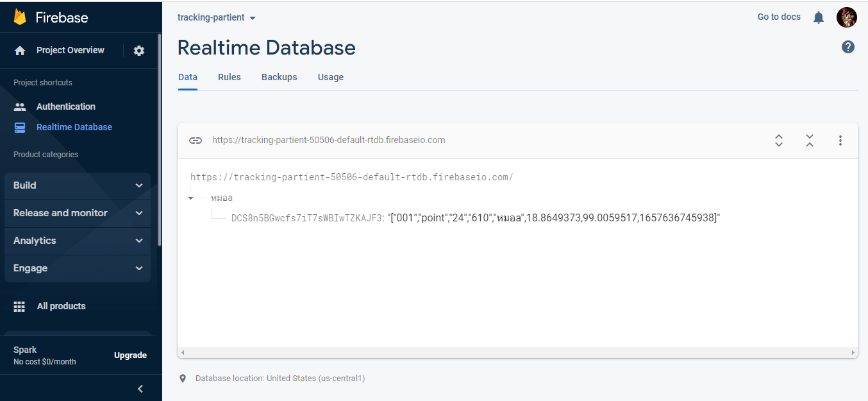This screenshot has height=401, width=868.
Task: Copy database URL via link icon
Action: tap(196, 140)
